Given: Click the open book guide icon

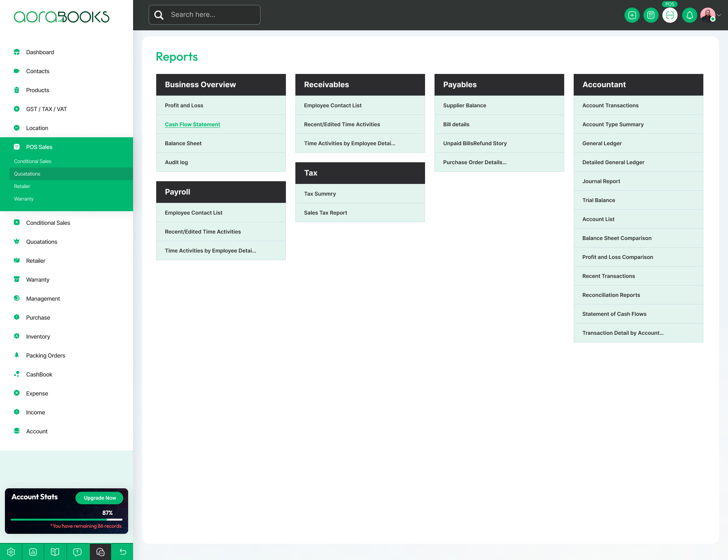Looking at the screenshot, I should 55,552.
